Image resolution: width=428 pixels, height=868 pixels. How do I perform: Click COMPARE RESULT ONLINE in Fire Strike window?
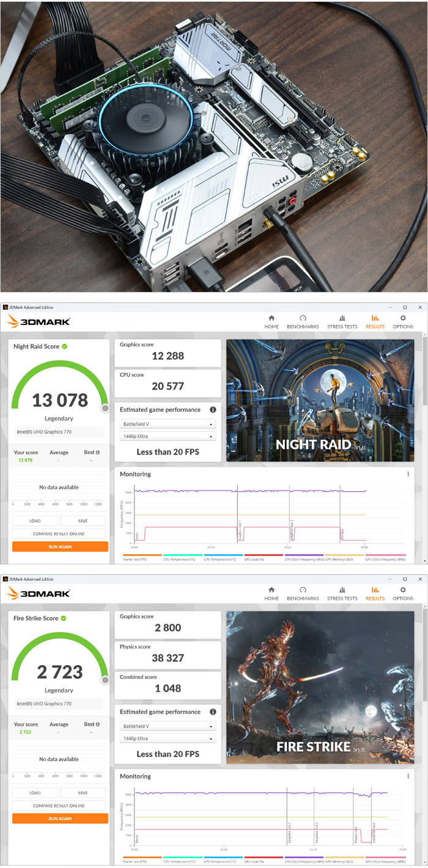click(x=59, y=806)
